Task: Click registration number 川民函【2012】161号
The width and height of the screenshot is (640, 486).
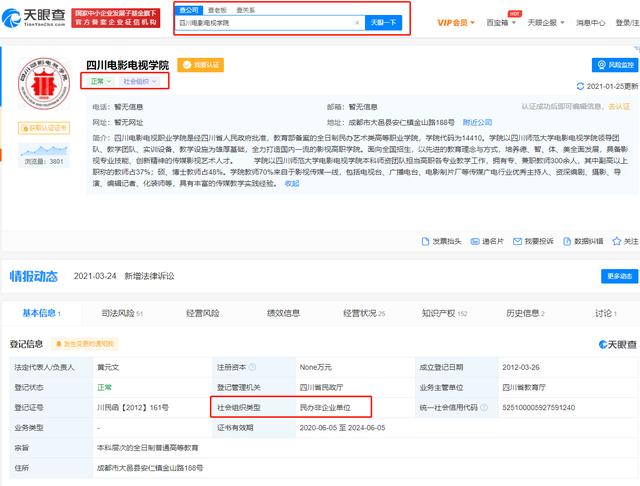Action: [133, 408]
